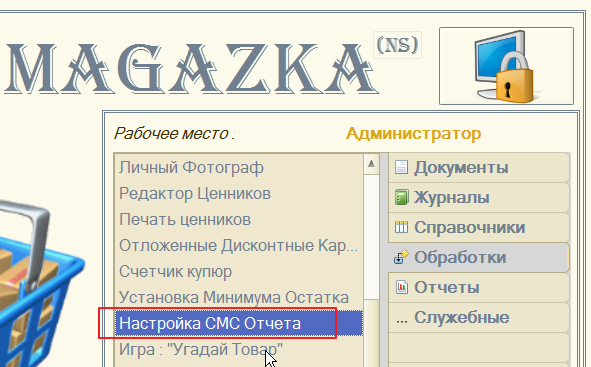
Task: Choose Печать ценников in the list
Action: pos(239,219)
